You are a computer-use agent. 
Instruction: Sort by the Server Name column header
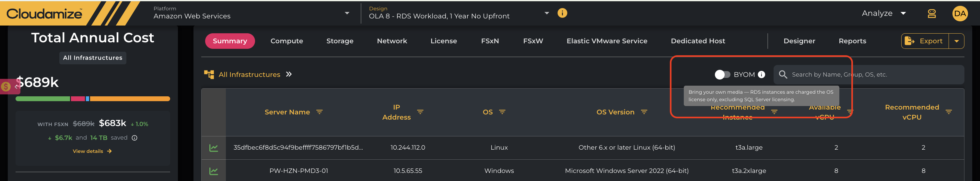pos(287,112)
